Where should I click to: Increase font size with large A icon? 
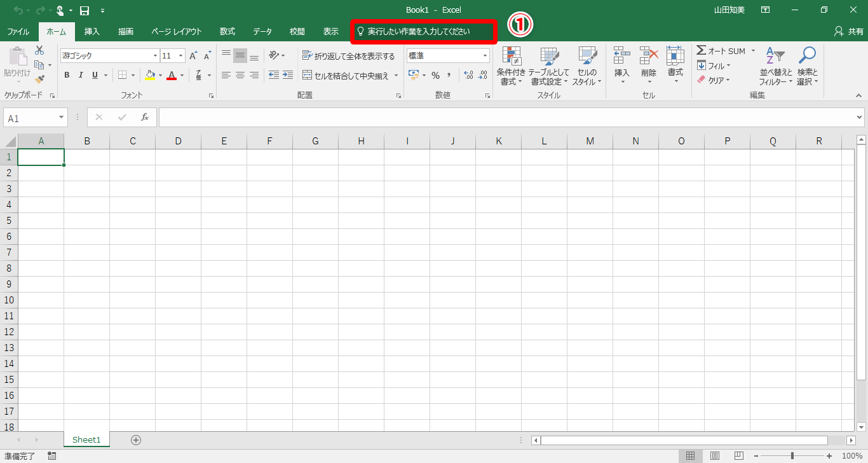(x=193, y=56)
